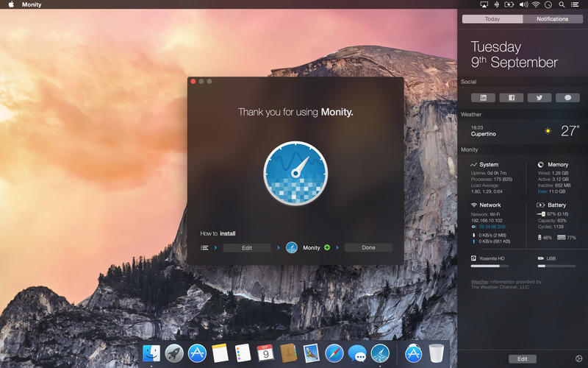Viewport: 588px width, 368px height.
Task: Click the '192.168.10.102' local IP text
Action: (x=487, y=220)
